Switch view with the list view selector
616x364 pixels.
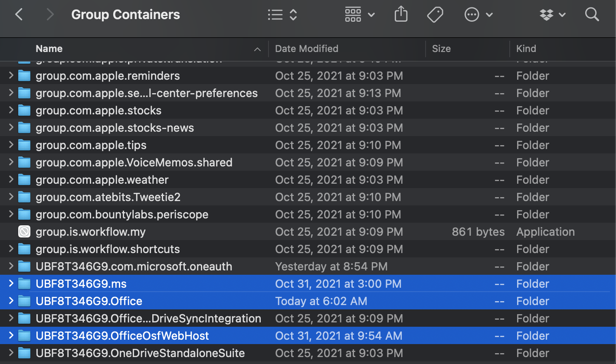pyautogui.click(x=282, y=15)
